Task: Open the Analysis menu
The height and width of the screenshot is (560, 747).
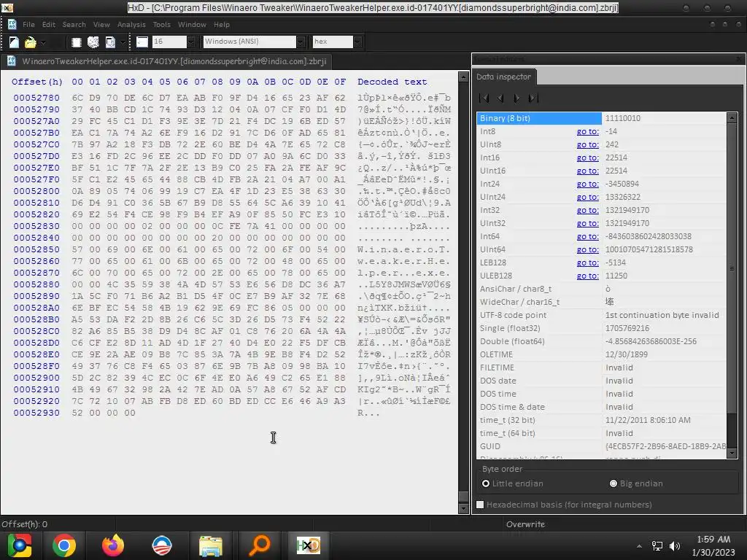Action: point(131,24)
